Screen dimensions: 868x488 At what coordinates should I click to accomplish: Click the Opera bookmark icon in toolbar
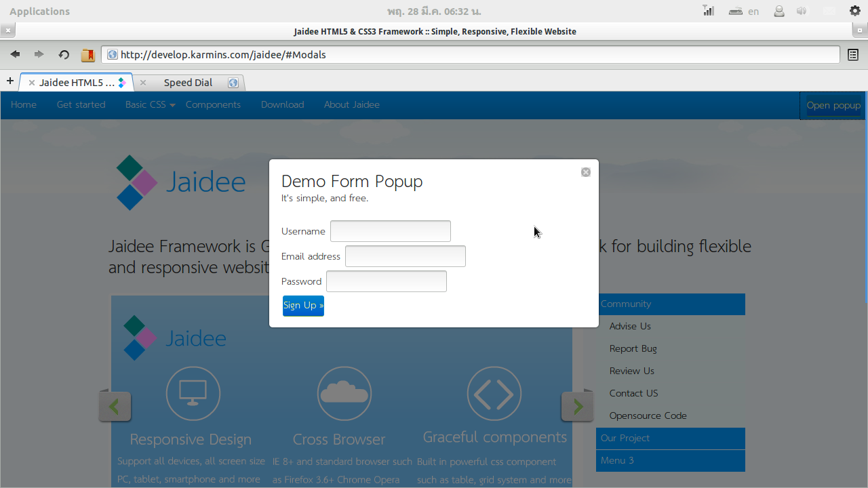[x=87, y=54]
